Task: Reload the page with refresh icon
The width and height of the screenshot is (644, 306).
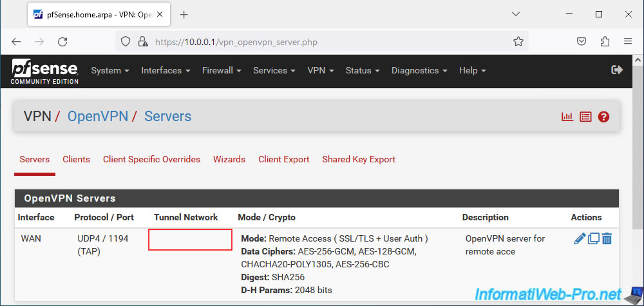Action: tap(62, 42)
